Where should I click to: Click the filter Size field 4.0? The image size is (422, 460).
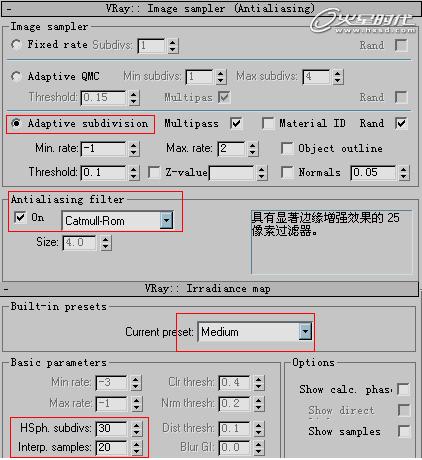tap(79, 243)
